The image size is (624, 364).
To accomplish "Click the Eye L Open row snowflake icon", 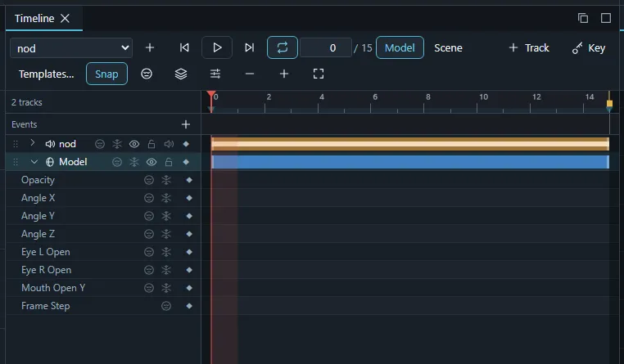I will pos(166,252).
